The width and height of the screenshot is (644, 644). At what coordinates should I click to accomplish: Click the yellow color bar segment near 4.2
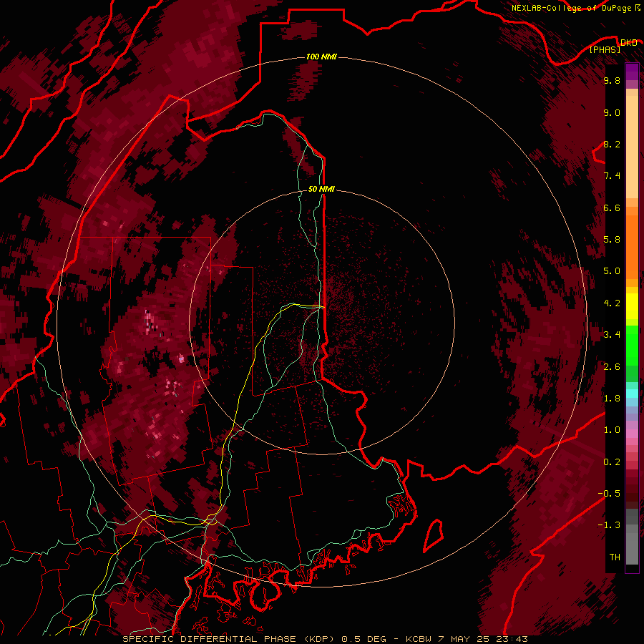(x=632, y=306)
